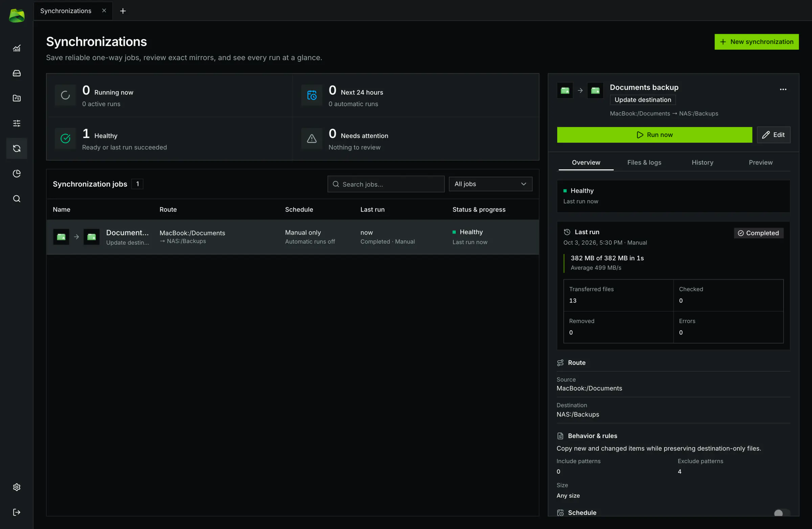Switch to the Files & logs tab

644,163
